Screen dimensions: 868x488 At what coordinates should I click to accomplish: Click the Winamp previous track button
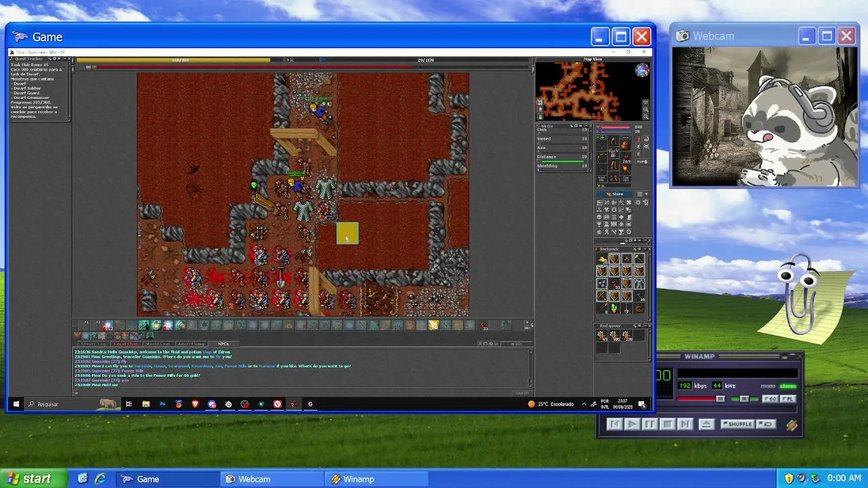coord(614,424)
